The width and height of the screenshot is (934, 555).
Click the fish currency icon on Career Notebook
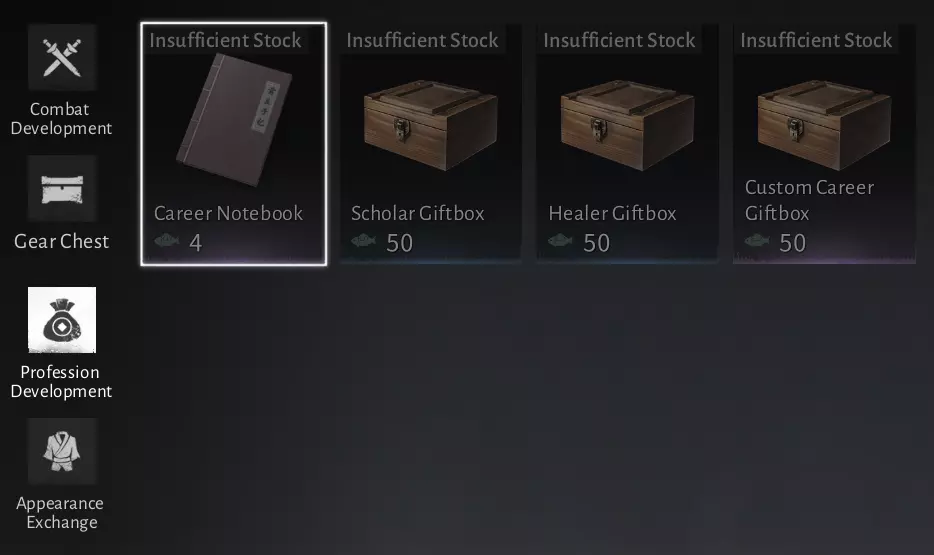click(167, 241)
